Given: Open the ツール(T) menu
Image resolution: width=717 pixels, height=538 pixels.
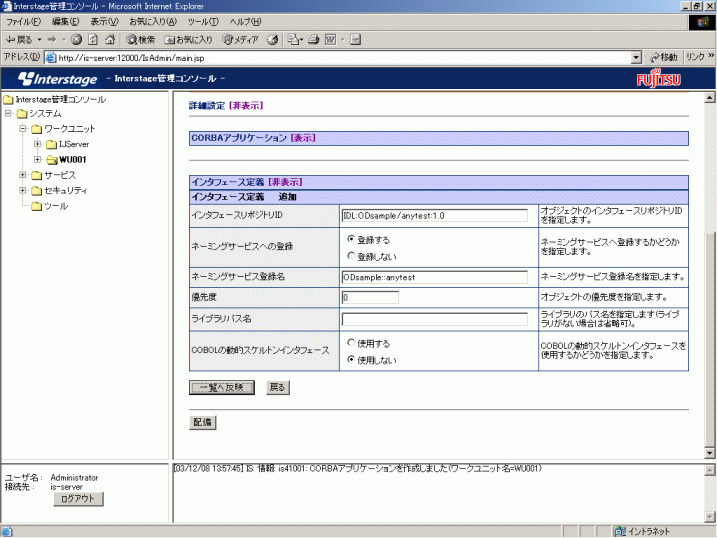Looking at the screenshot, I should tap(203, 21).
